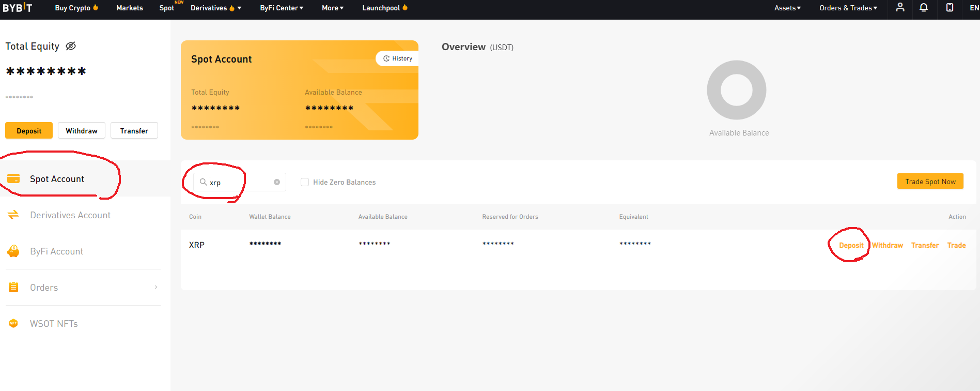Click the Derivatives Account arrows icon
This screenshot has height=391, width=980.
13,215
